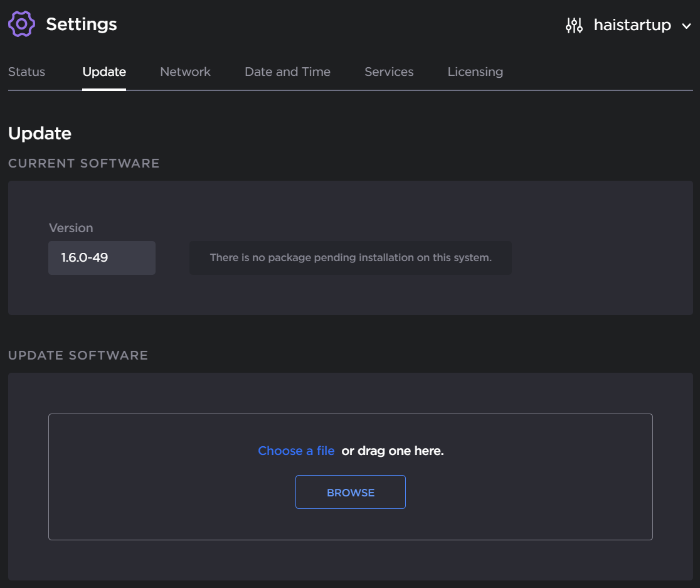Open the Network tab
Image resolution: width=700 pixels, height=588 pixels.
pos(185,72)
